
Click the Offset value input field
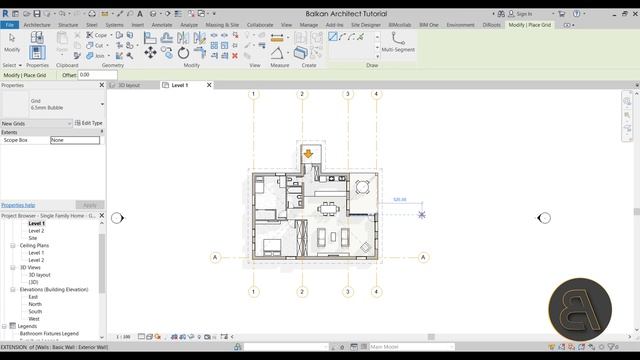tap(98, 75)
